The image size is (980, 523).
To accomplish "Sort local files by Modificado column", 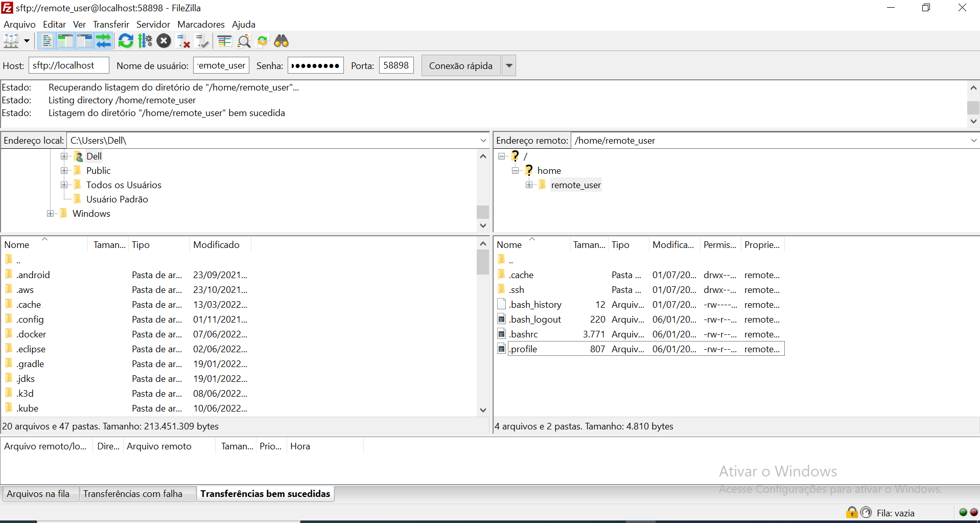I will [x=220, y=245].
